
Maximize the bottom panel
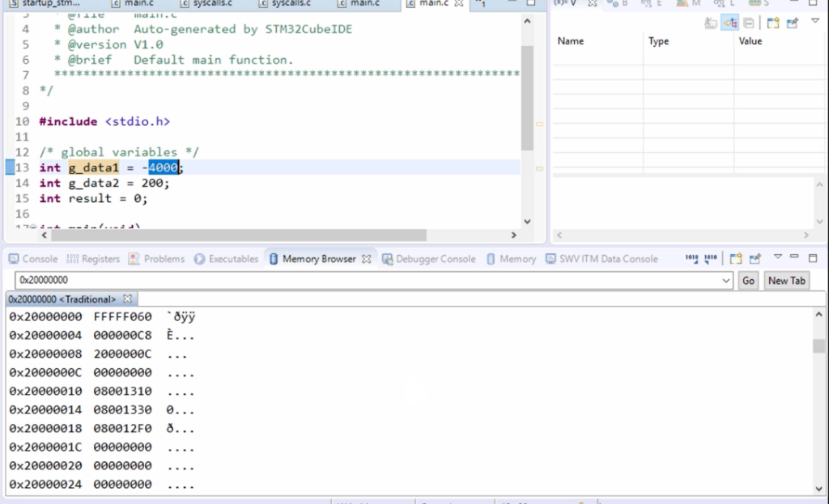[x=813, y=258]
